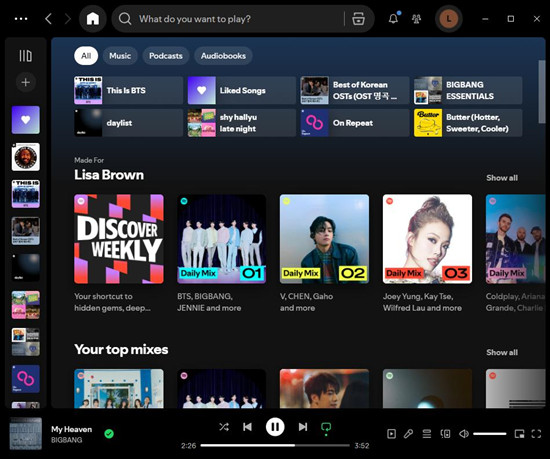Screen dimensions: 550x459
Task: Open the daylist tile
Action: coord(128,123)
